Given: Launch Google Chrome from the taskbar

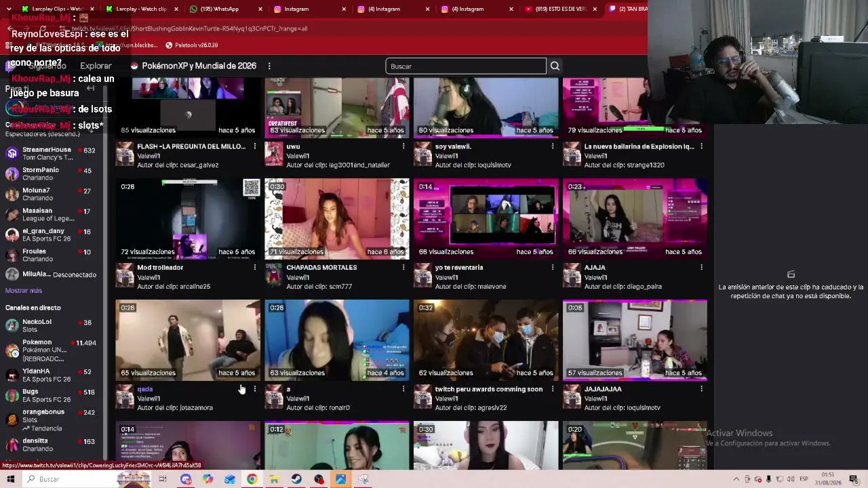Looking at the screenshot, I should click(x=252, y=479).
